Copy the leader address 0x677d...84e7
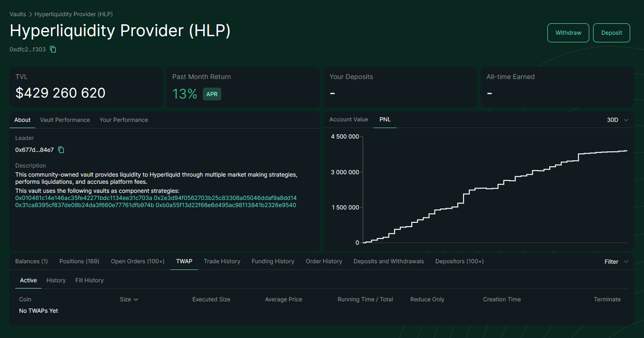 [x=61, y=150]
